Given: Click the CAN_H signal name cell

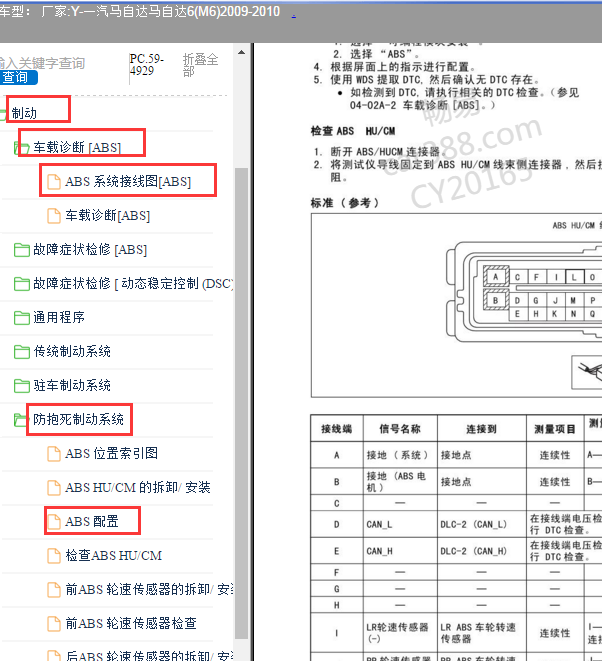Looking at the screenshot, I should point(400,551).
